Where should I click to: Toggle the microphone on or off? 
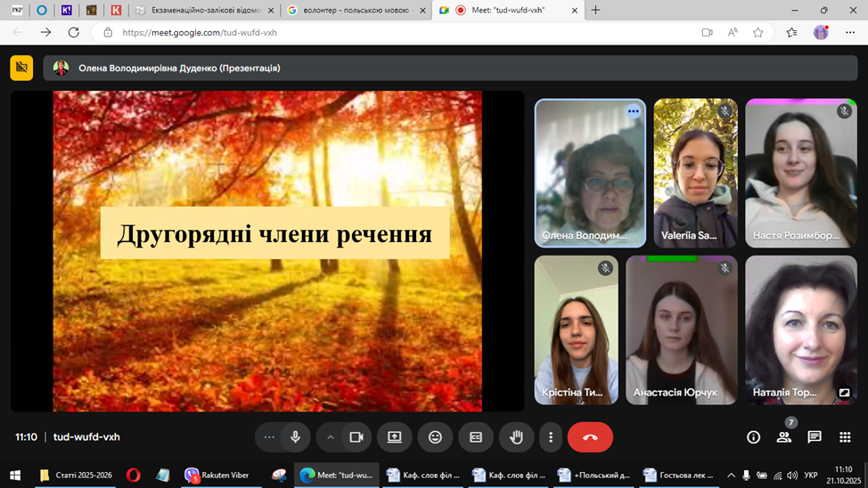click(x=295, y=437)
